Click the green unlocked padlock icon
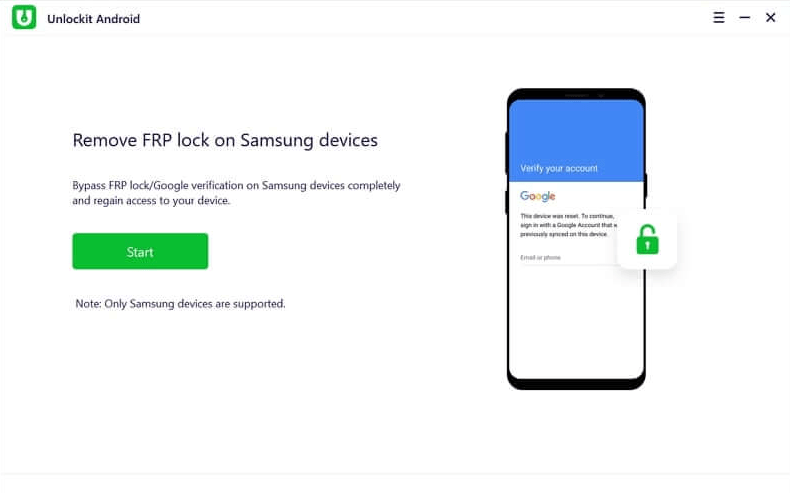790x493 pixels. [x=647, y=240]
